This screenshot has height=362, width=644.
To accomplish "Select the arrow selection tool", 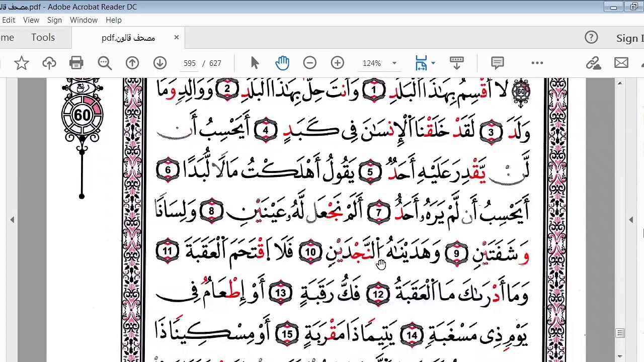I will [255, 63].
